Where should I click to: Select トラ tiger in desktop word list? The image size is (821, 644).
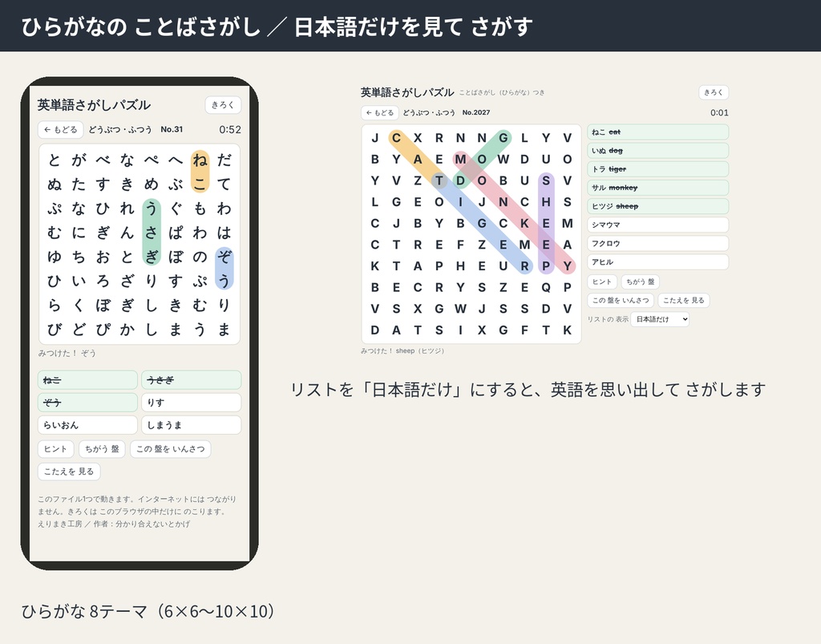pos(658,169)
